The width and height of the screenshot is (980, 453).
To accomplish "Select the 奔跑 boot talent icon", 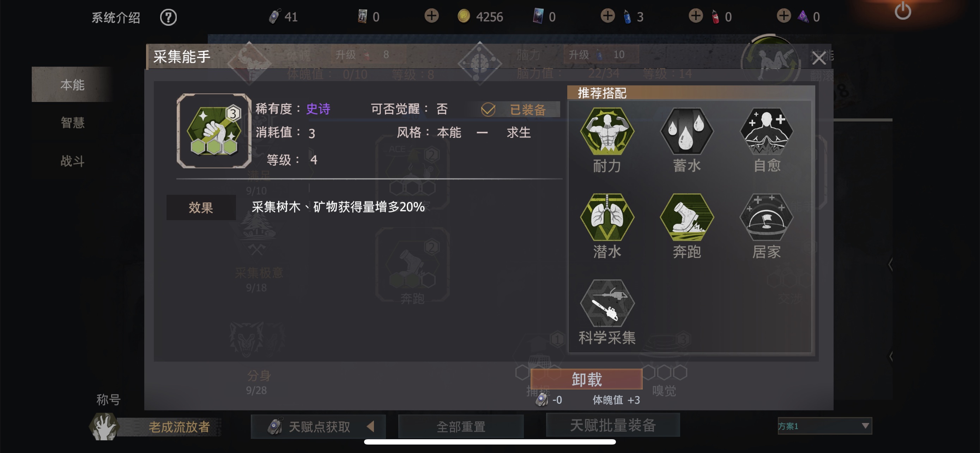I will 687,217.
